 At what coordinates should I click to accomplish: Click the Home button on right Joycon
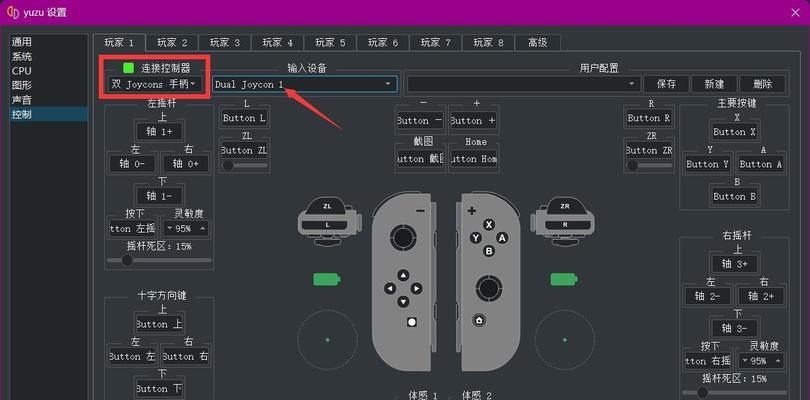(x=479, y=320)
